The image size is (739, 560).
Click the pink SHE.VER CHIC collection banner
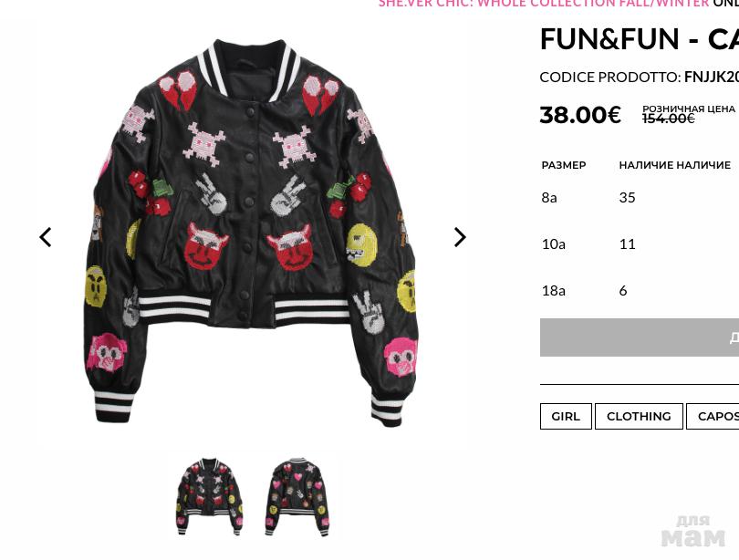[544, 4]
